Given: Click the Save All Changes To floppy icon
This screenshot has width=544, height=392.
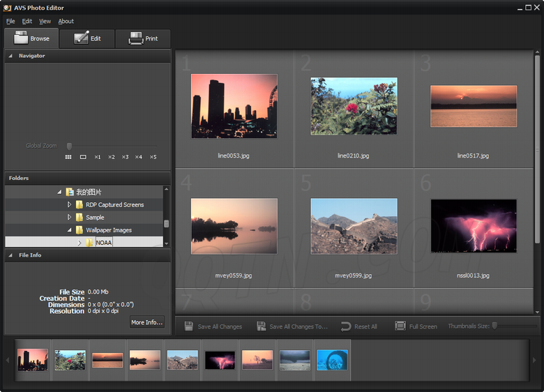Looking at the screenshot, I should point(261,326).
